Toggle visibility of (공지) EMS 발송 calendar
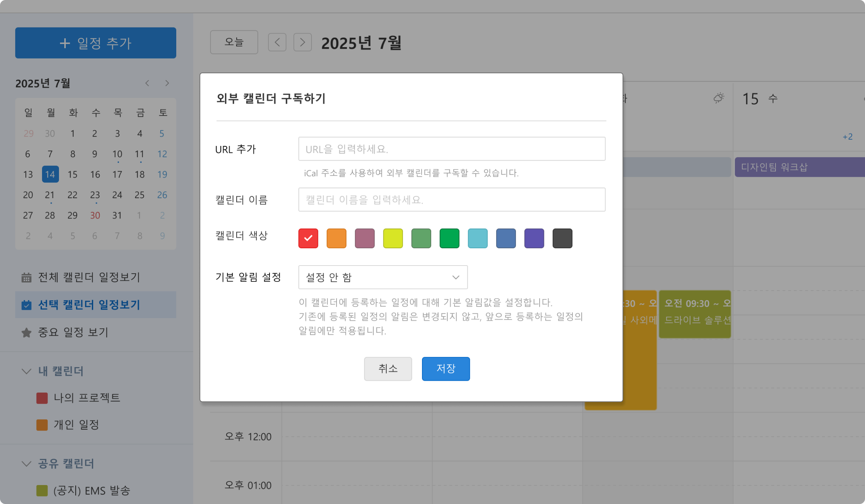This screenshot has width=865, height=504. 42,490
